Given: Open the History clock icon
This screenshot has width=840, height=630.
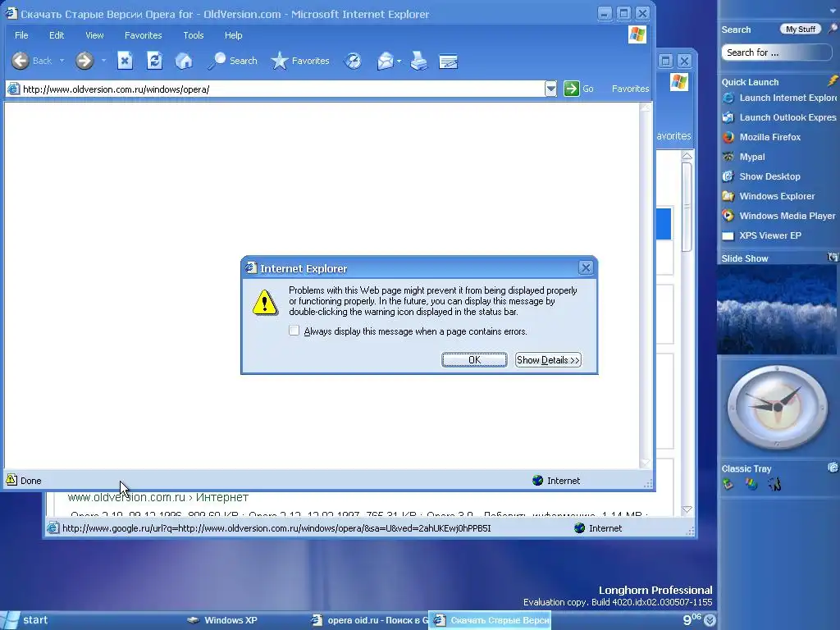Looking at the screenshot, I should pos(353,61).
